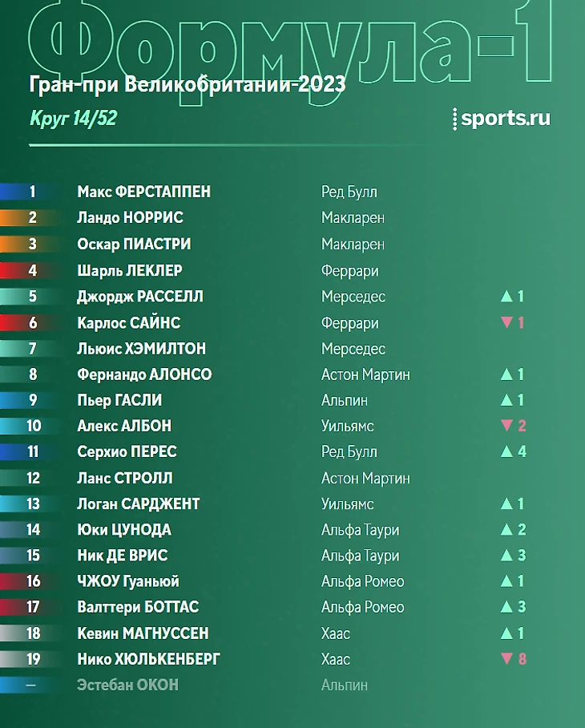Click the team name Астон Мартин for АЛОНСО
This screenshot has height=728, width=585.
click(365, 374)
